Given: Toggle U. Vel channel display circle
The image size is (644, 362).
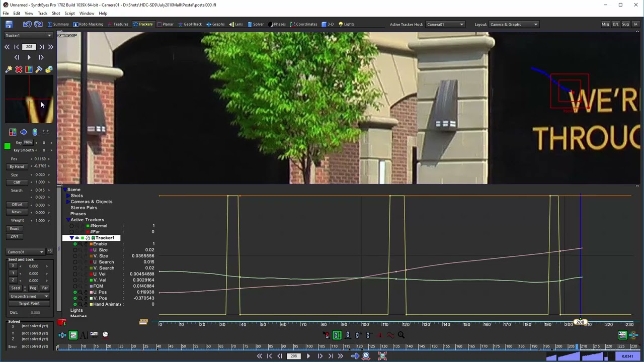Looking at the screenshot, I should point(75,274).
